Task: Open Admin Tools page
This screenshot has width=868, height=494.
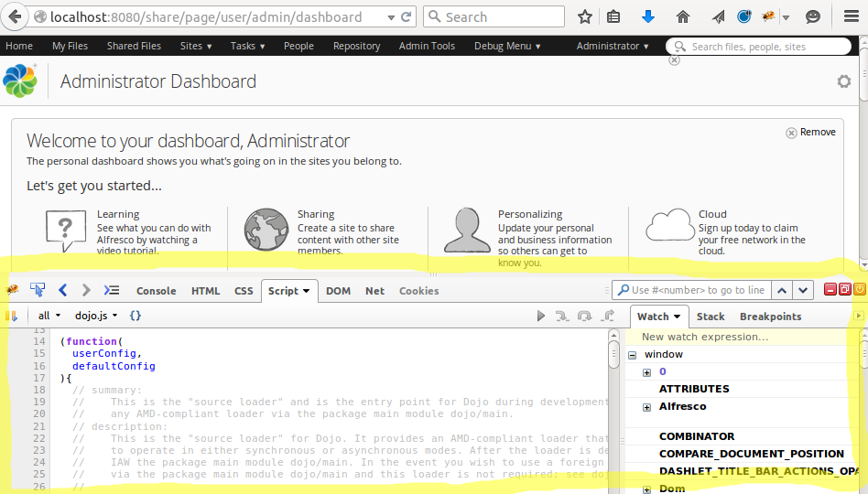Action: 427,46
